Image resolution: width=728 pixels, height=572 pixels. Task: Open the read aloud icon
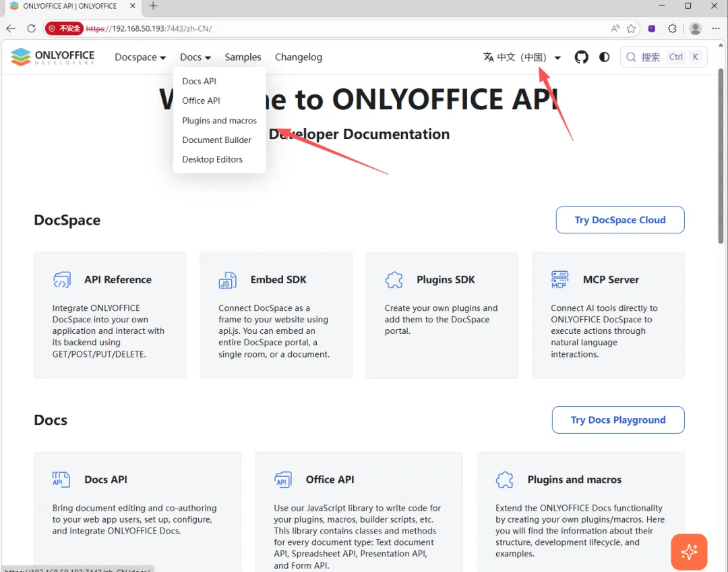pos(615,28)
